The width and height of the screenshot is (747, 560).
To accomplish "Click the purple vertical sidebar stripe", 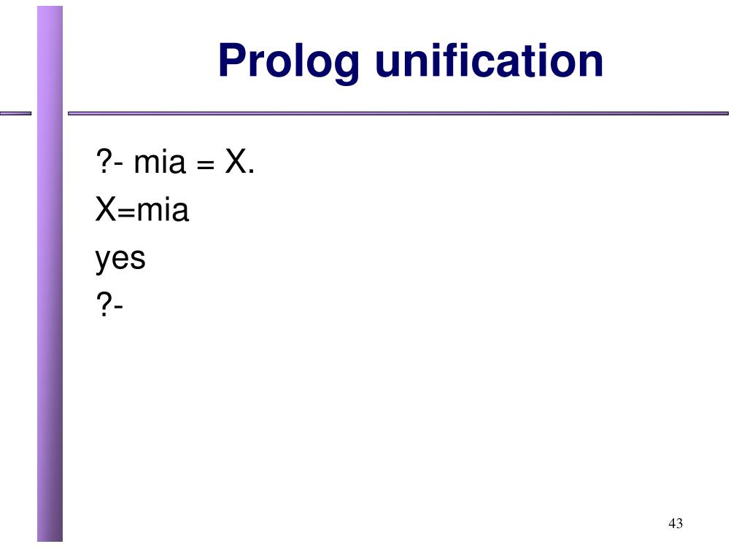I will [x=50, y=274].
